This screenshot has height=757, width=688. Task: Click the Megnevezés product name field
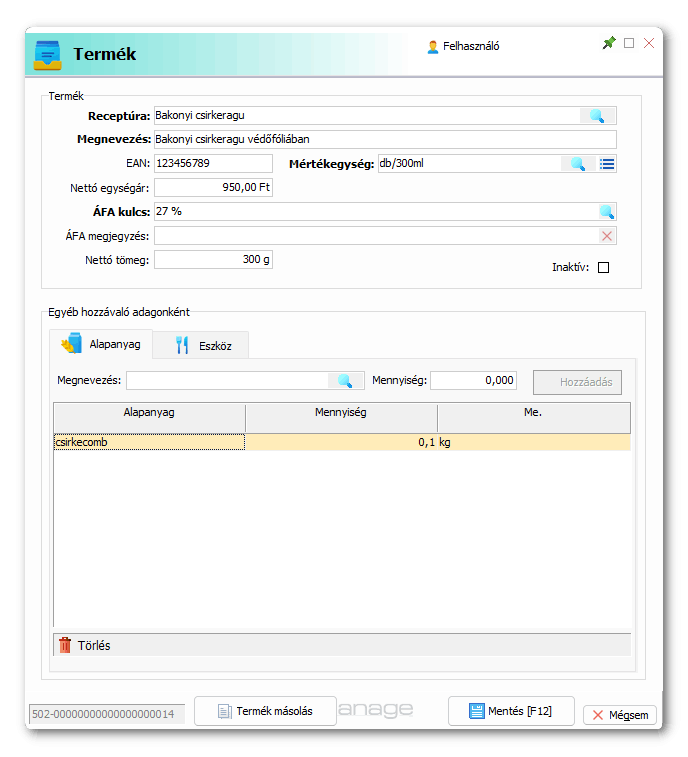(x=384, y=140)
